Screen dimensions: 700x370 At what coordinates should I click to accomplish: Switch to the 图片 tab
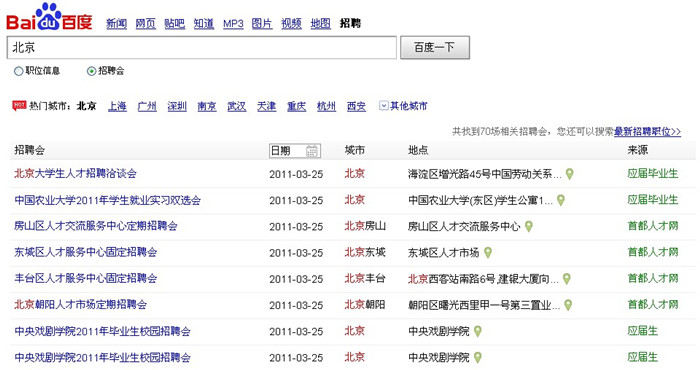point(262,24)
